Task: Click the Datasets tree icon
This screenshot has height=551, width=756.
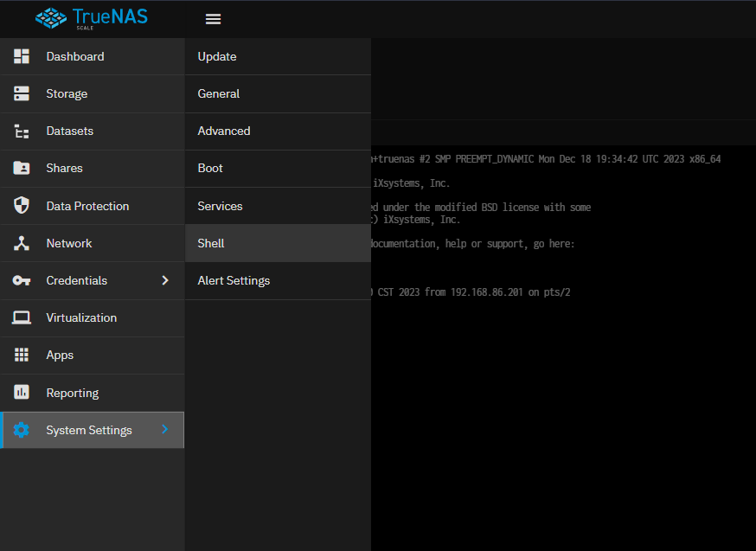Action: (22, 131)
